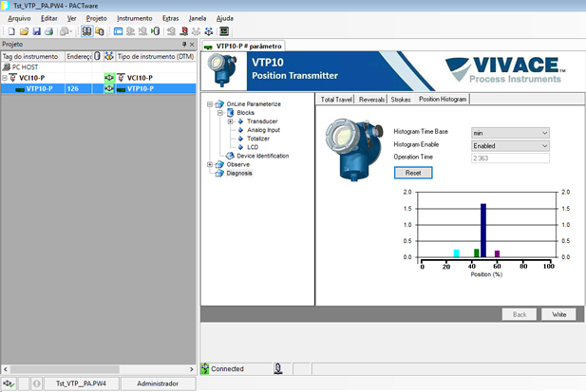The width and height of the screenshot is (586, 392).
Task: Click the Write button
Action: click(559, 314)
